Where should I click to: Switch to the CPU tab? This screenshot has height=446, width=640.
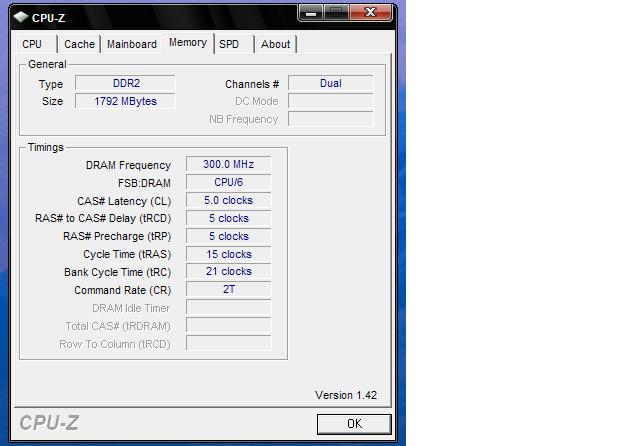[x=32, y=44]
